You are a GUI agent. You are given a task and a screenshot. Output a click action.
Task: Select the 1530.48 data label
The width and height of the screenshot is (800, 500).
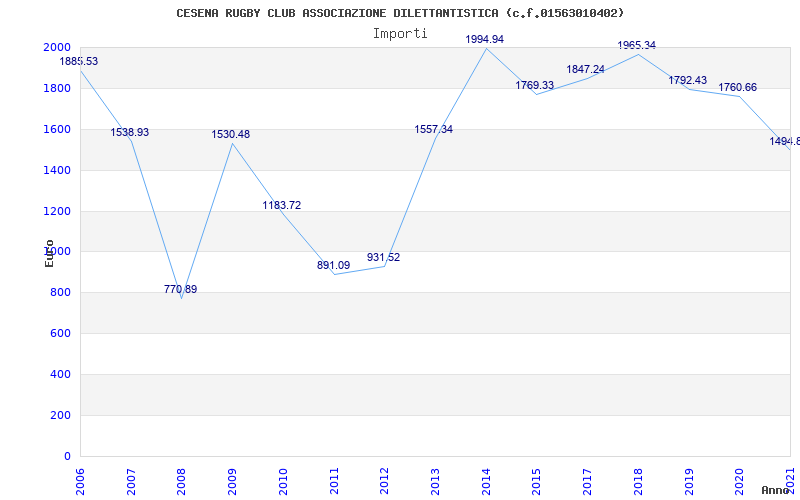pos(231,134)
